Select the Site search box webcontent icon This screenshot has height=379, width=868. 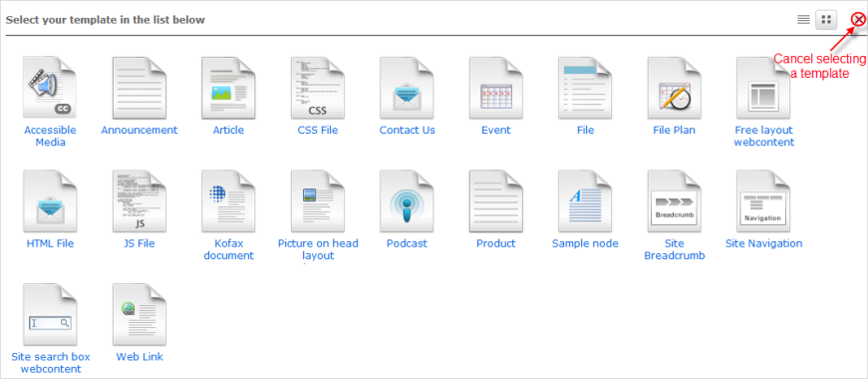click(x=50, y=315)
